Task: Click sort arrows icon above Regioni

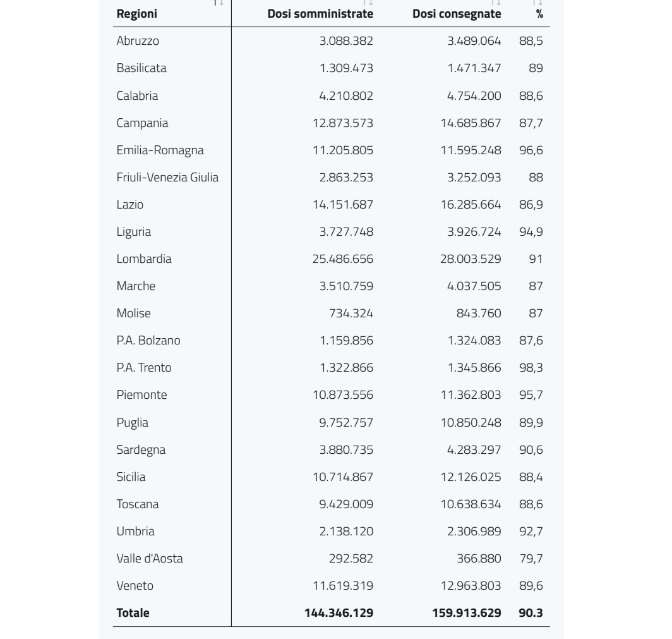Action: (219, 3)
